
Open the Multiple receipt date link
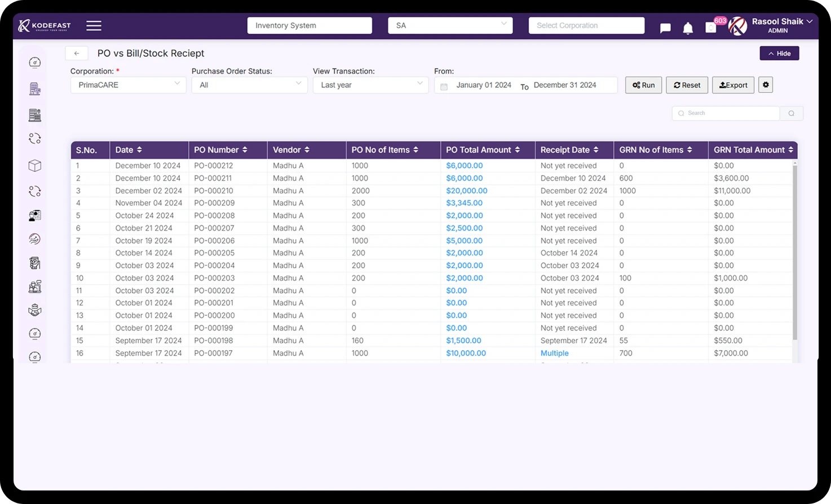(x=555, y=353)
